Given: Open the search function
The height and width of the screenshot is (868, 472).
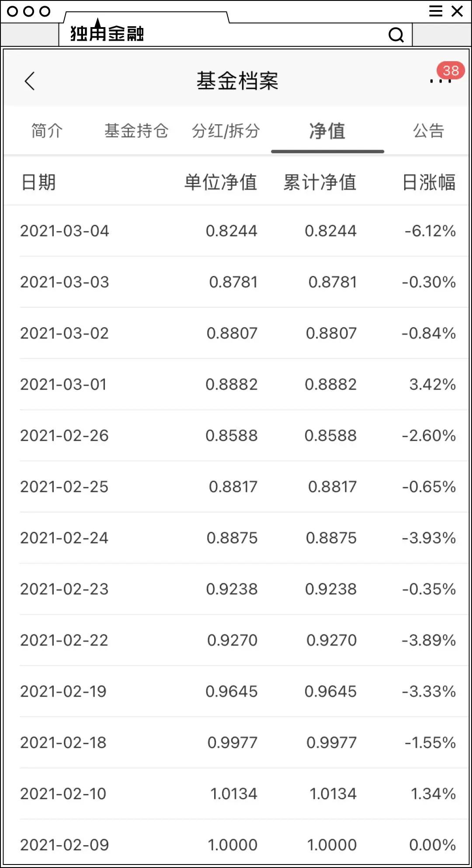Looking at the screenshot, I should [396, 35].
